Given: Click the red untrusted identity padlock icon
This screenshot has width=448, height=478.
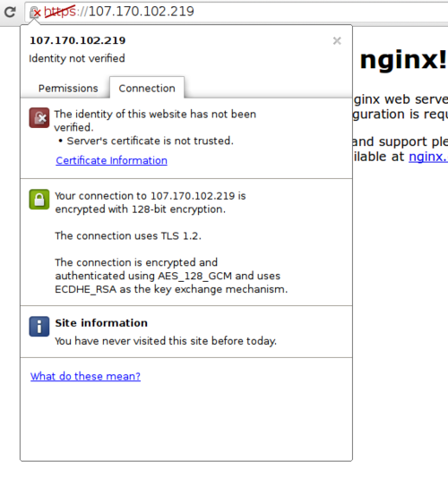Looking at the screenshot, I should click(x=39, y=117).
